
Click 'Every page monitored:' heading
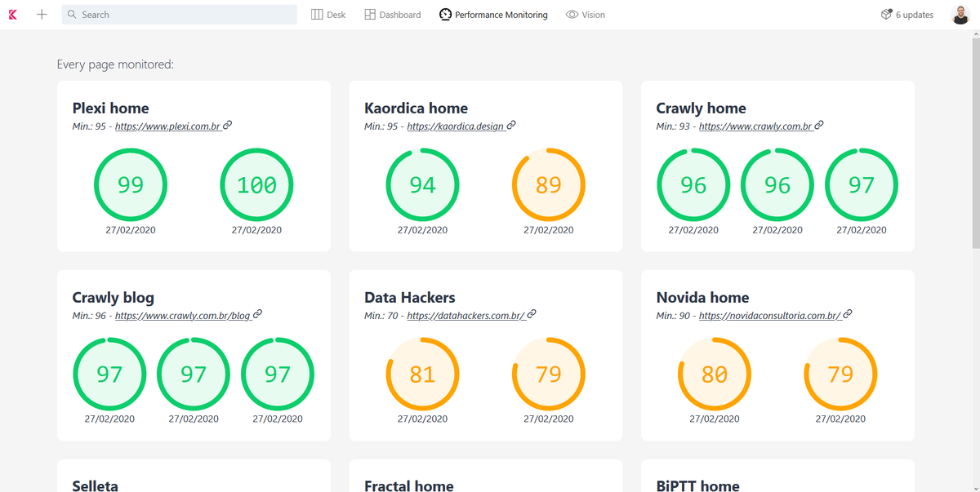[x=115, y=64]
